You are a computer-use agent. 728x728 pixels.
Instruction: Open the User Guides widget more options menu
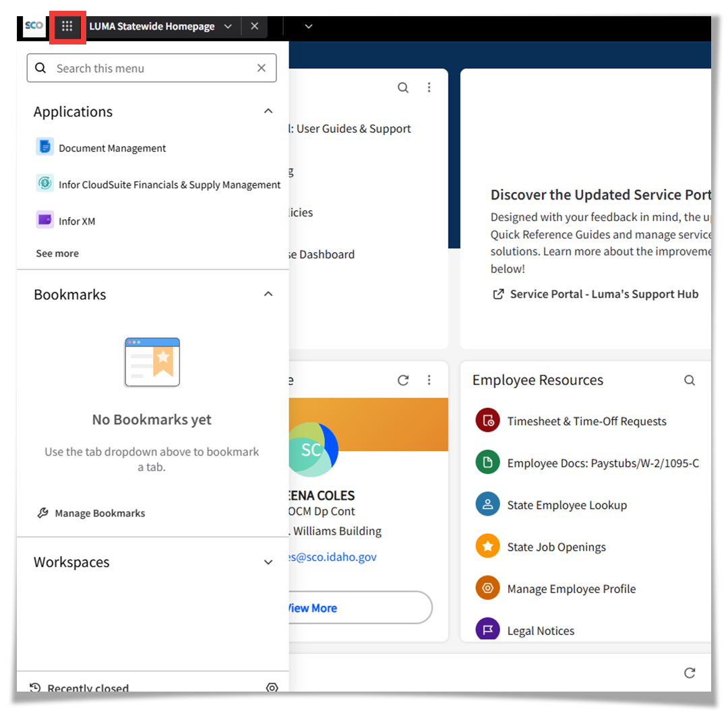[x=429, y=88]
